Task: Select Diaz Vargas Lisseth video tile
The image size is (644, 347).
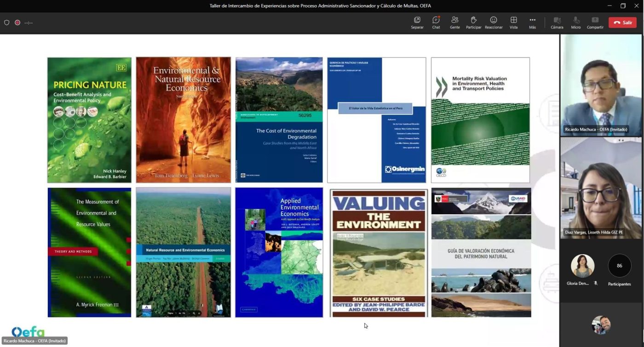Action: (601, 188)
